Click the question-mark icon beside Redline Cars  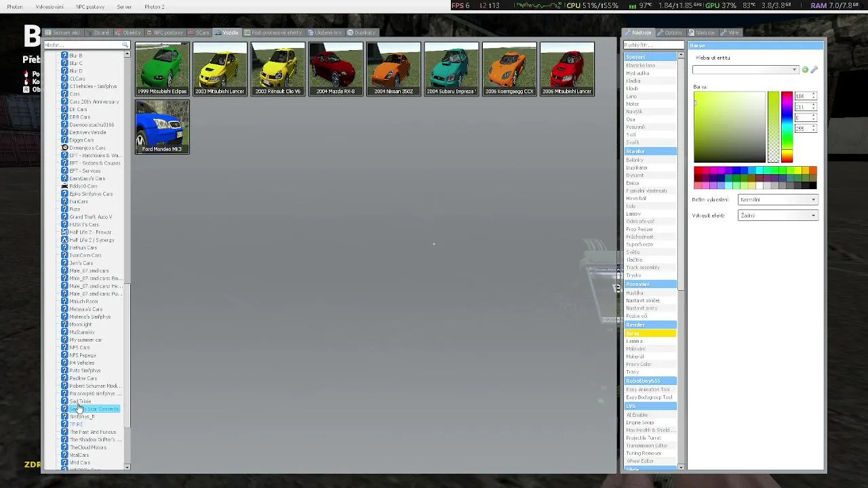(x=64, y=378)
